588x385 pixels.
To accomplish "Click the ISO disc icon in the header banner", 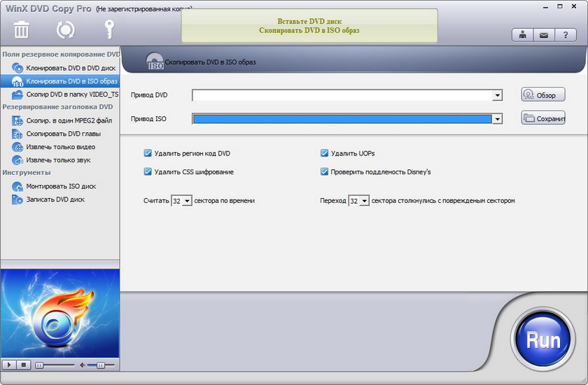I will 155,61.
